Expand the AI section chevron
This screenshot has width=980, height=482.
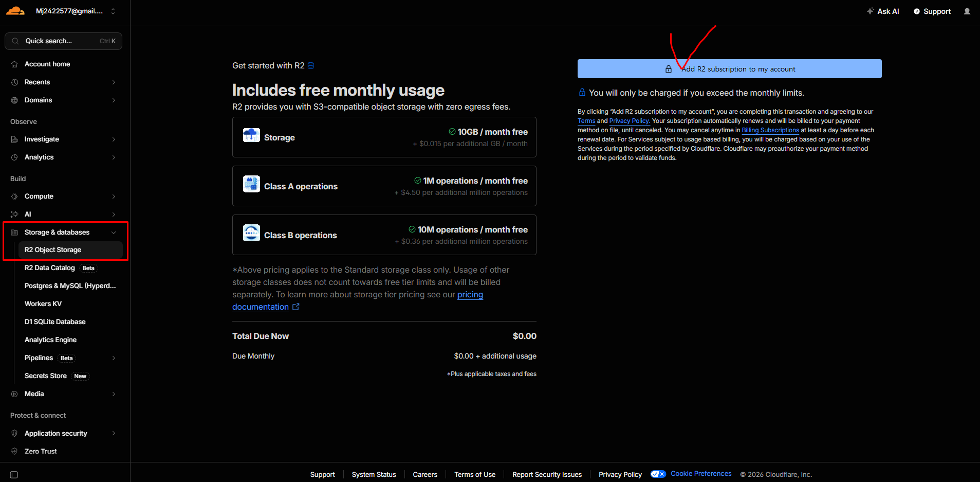pos(114,215)
